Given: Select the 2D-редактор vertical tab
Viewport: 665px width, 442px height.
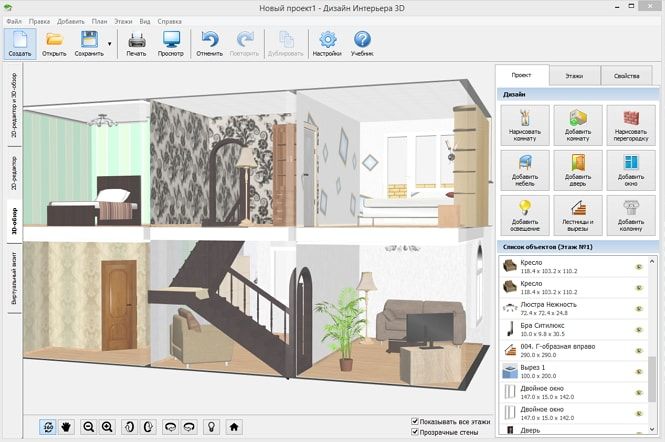Looking at the screenshot, I should (14, 173).
